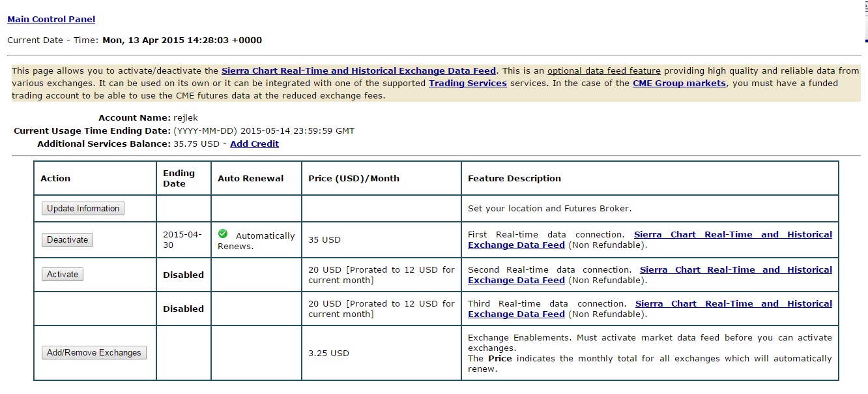Screen dimensions: 868x394
Task: Open the Main Control Panel link
Action: pyautogui.click(x=51, y=20)
